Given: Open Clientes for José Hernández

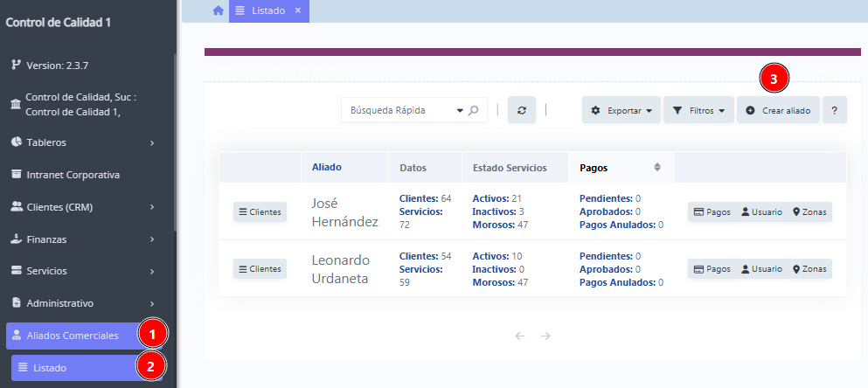Looking at the screenshot, I should tap(260, 212).
